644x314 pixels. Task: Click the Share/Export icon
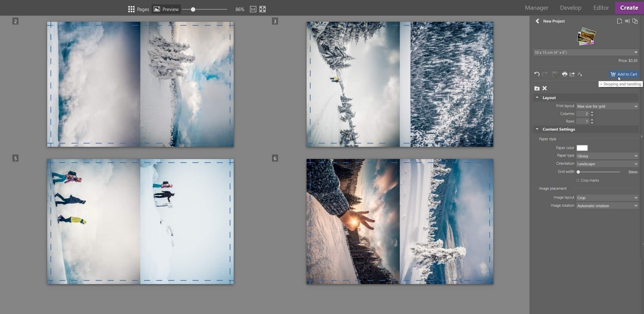(x=572, y=74)
